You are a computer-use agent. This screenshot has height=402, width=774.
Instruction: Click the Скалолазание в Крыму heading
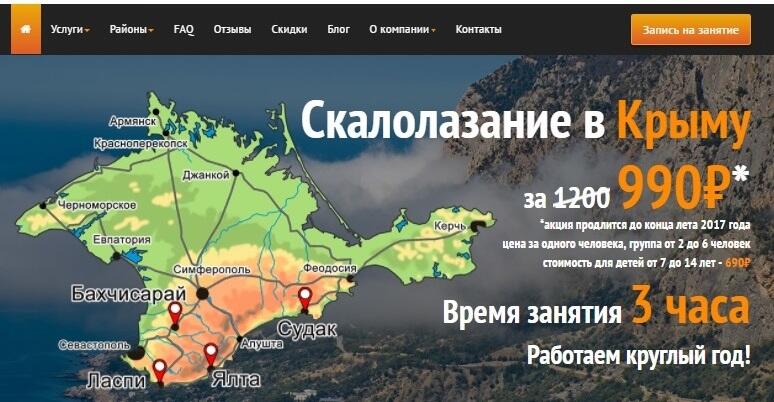526,121
